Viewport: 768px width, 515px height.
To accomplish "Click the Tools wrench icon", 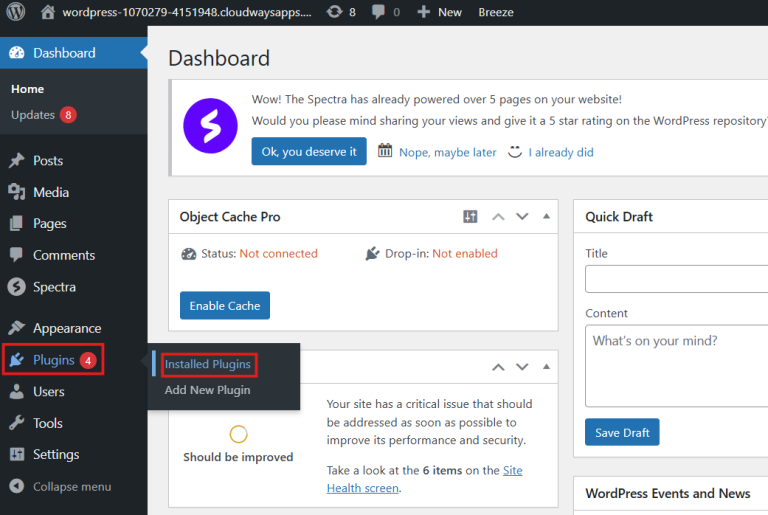I will click(x=17, y=423).
